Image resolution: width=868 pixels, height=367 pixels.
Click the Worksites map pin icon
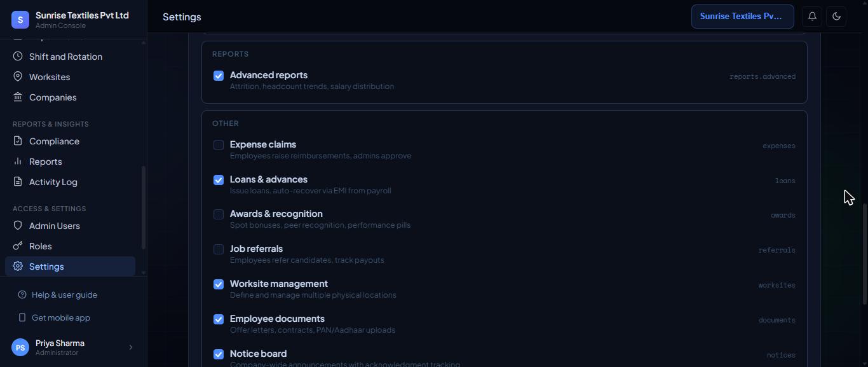(x=18, y=77)
